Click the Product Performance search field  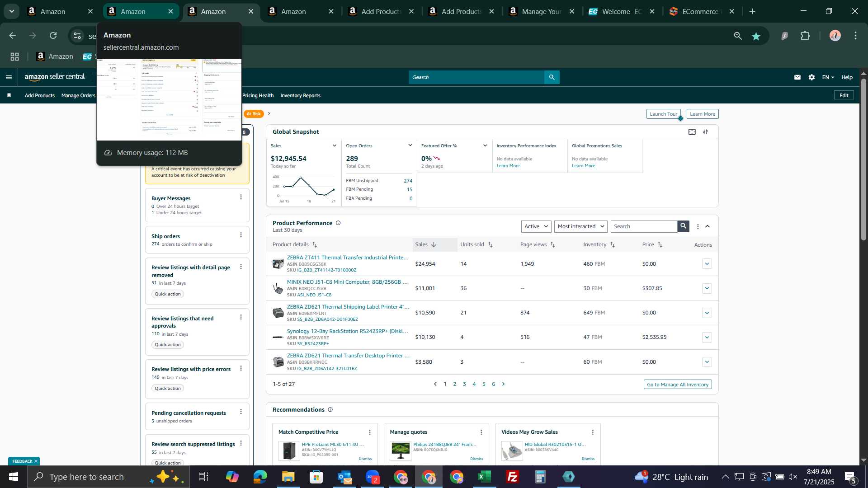click(x=644, y=226)
